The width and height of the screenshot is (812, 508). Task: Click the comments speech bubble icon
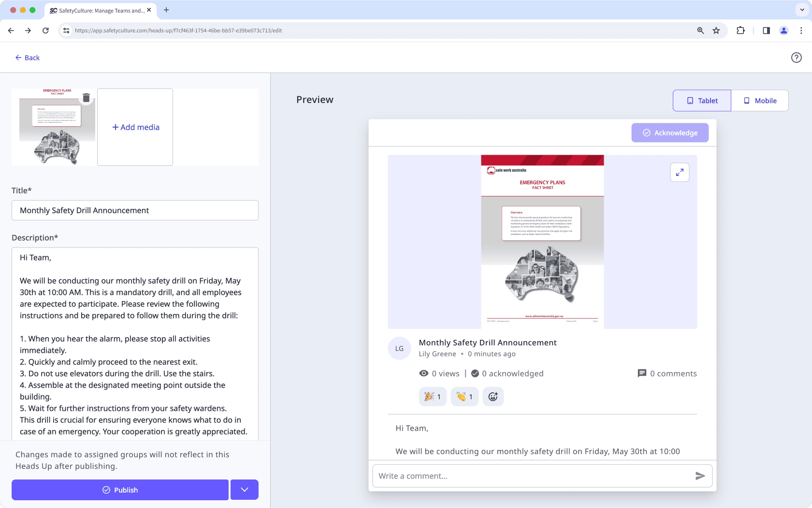pos(642,373)
